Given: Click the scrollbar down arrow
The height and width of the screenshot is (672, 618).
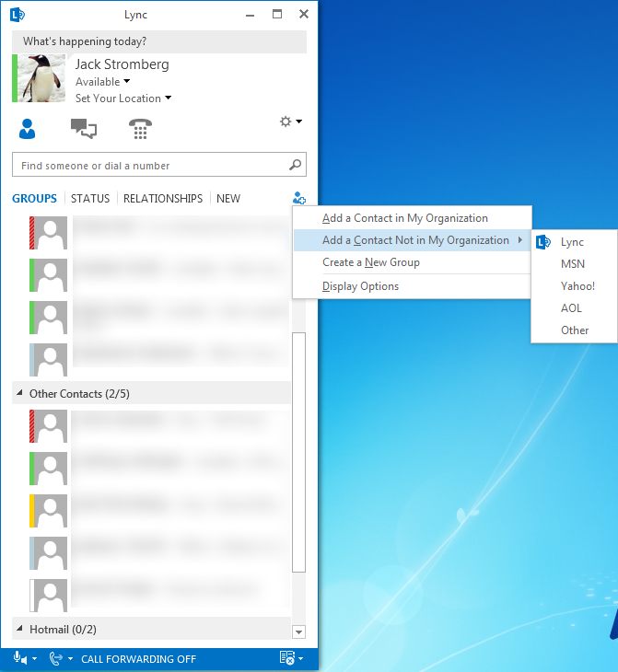Looking at the screenshot, I should tap(298, 631).
